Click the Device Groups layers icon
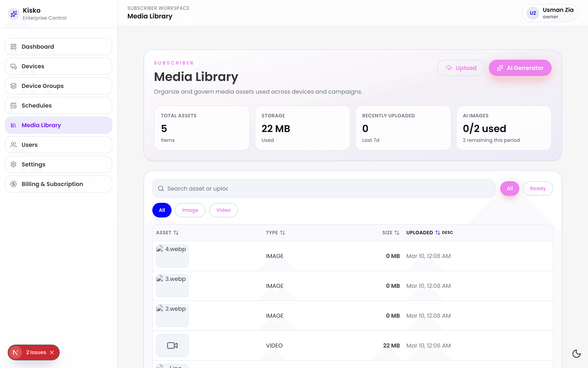The width and height of the screenshot is (588, 368). [13, 86]
